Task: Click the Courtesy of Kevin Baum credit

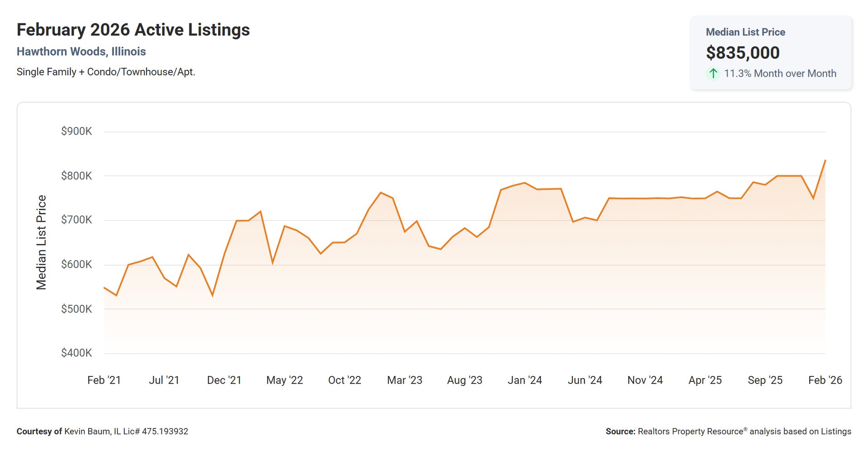Action: point(102,432)
